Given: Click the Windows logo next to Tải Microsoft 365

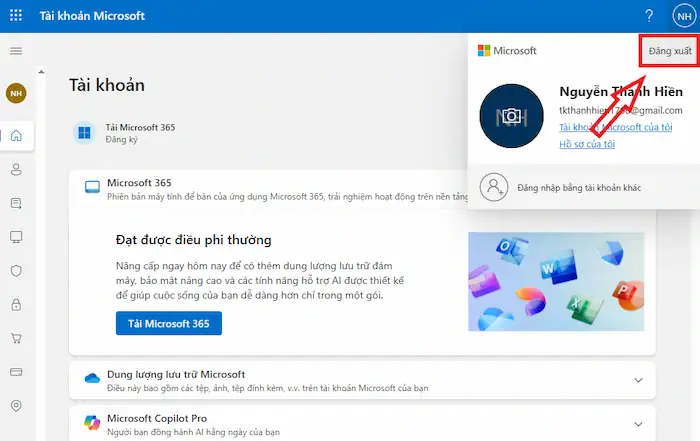Looking at the screenshot, I should click(x=84, y=133).
